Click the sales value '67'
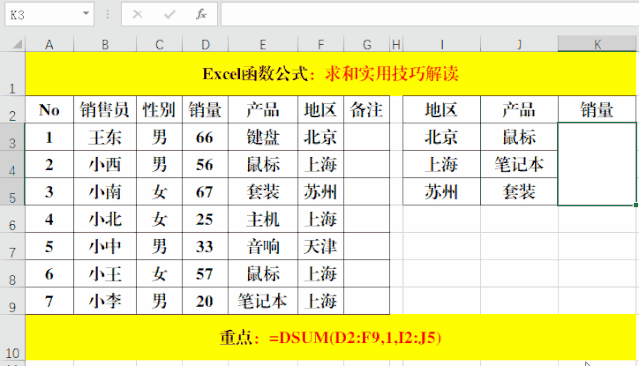The image size is (639, 366). 205,192
